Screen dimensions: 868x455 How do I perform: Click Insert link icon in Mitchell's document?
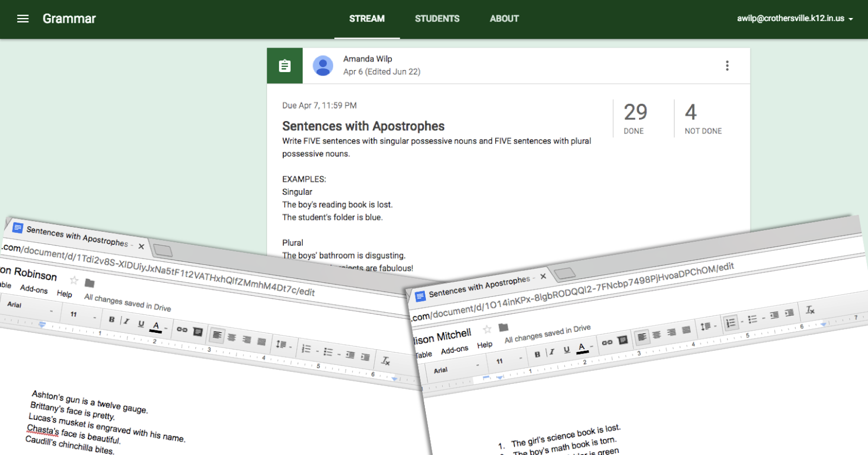tap(607, 342)
